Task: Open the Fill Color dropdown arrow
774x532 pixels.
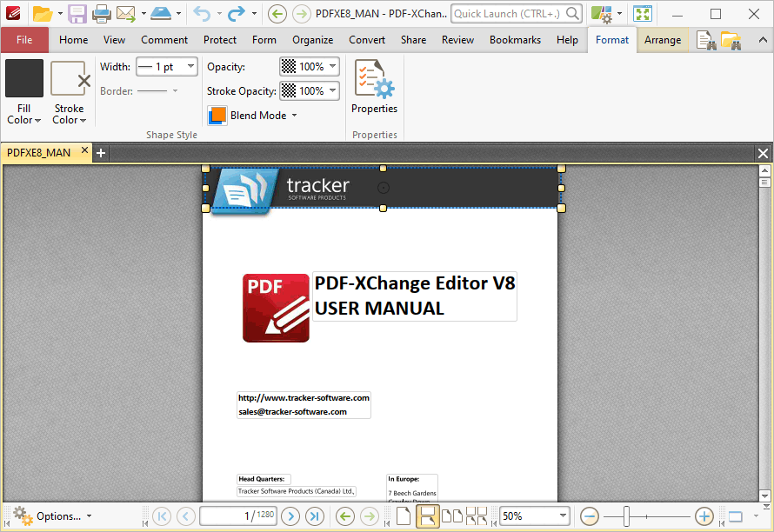Action: coord(38,121)
